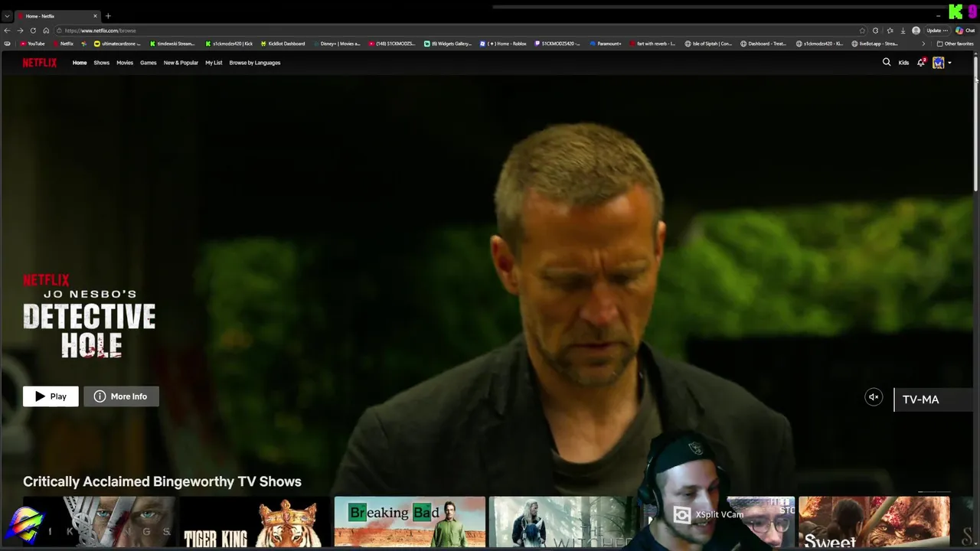This screenshot has height=551, width=980.
Task: Open the tab search dropdown arrow
Action: point(7,16)
